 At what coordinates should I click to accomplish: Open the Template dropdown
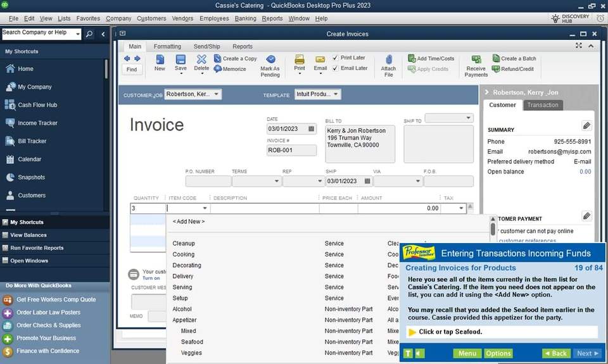point(335,94)
